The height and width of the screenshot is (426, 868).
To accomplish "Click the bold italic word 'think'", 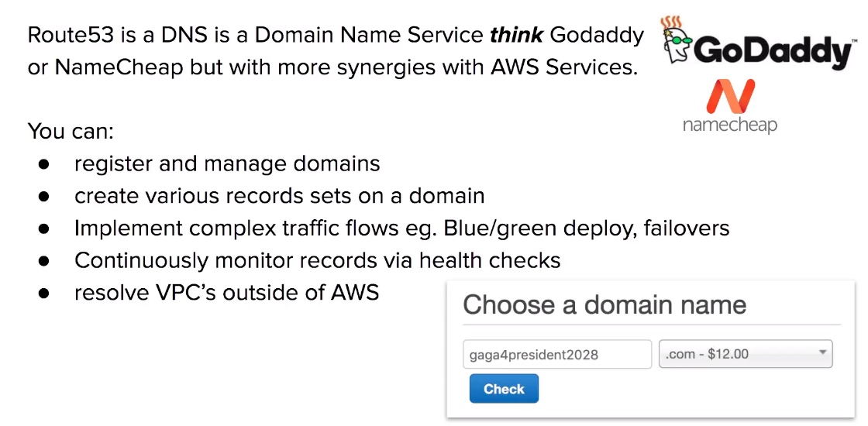I will [x=516, y=36].
